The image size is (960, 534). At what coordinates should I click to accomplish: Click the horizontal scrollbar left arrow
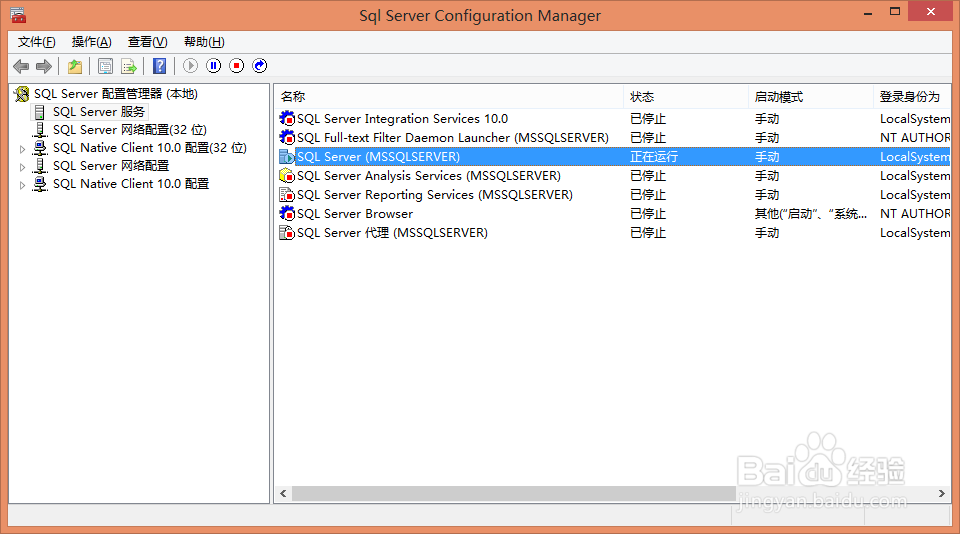[283, 493]
